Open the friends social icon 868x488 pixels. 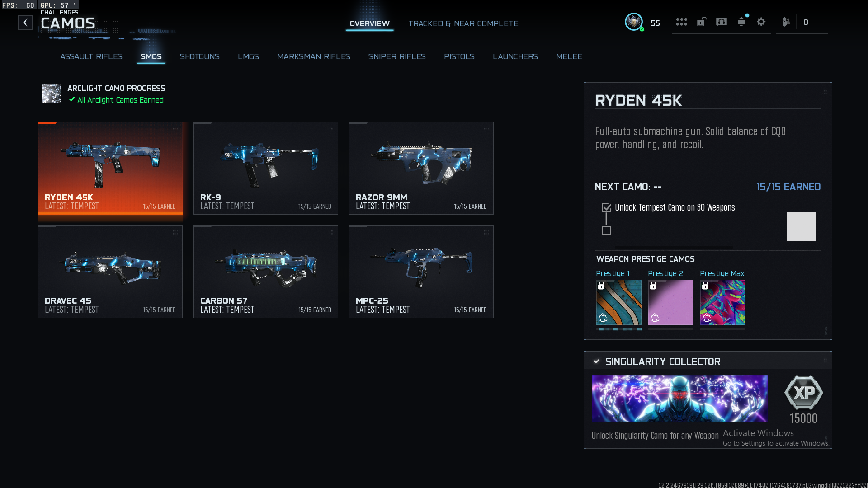pos(786,22)
